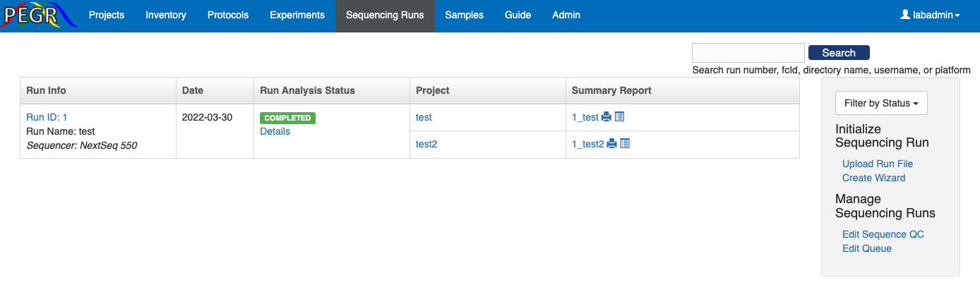
Task: Click the printer icon next to 1_test2
Action: tap(612, 144)
